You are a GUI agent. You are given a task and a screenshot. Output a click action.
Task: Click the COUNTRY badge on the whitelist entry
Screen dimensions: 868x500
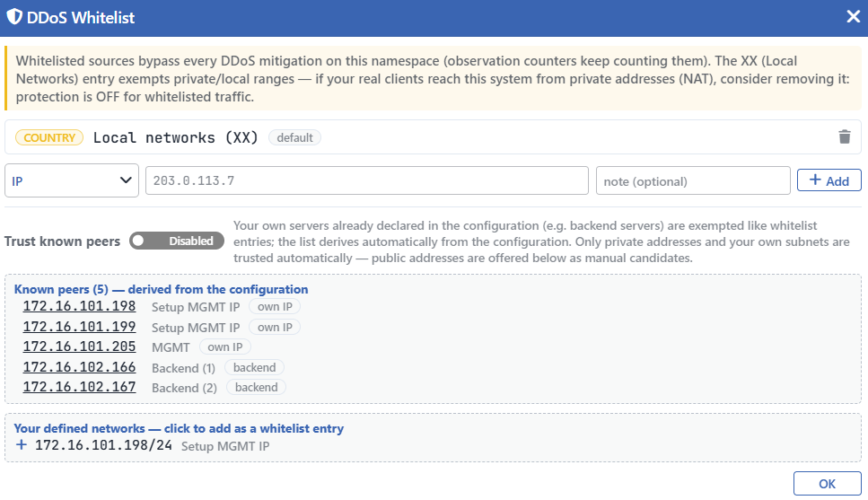(49, 137)
